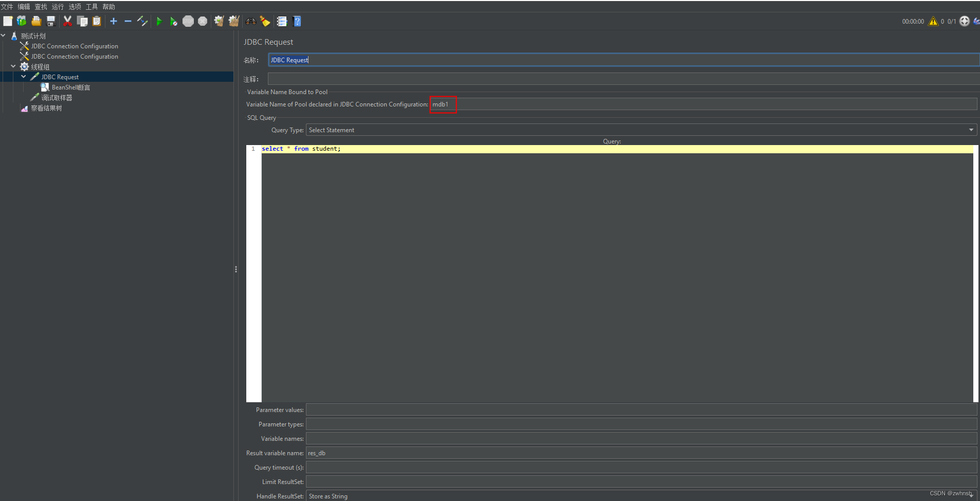The image size is (980, 501).
Task: Click the Variable names field
Action: click(x=641, y=438)
